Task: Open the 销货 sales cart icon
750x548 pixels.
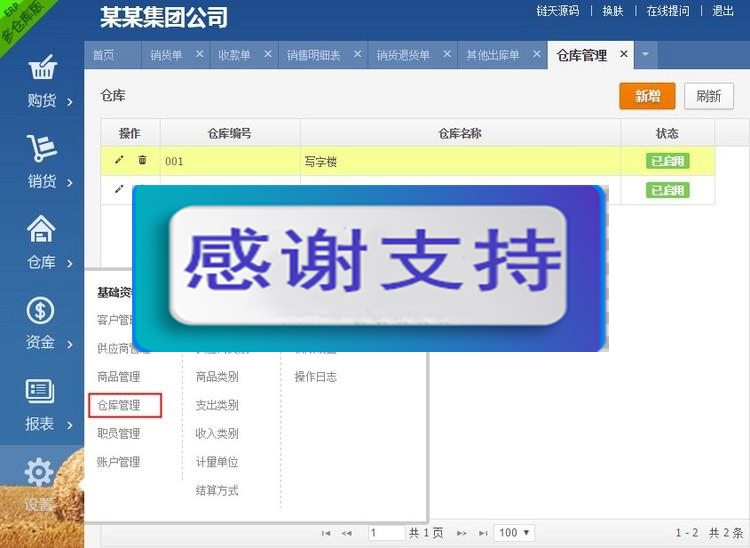Action: [42, 148]
